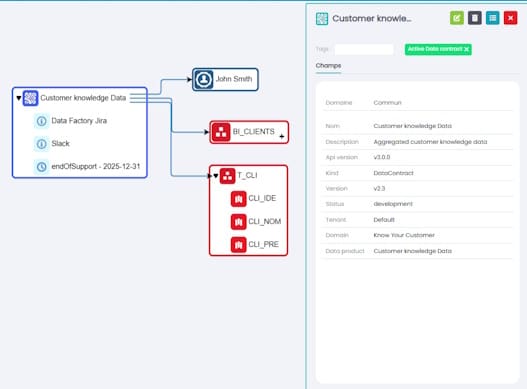The height and width of the screenshot is (389, 527).
Task: Click the BI_CLIENTS table icon
Action: coord(221,132)
